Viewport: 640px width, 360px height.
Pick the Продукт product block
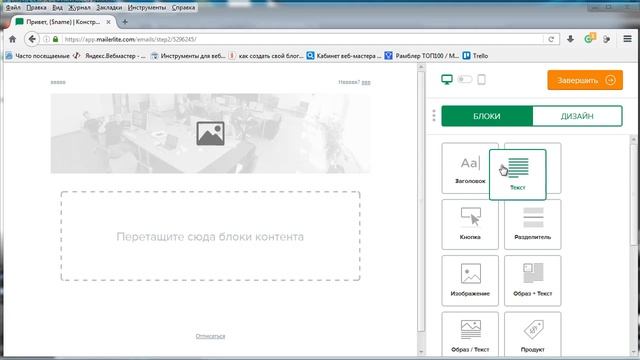coord(533,335)
